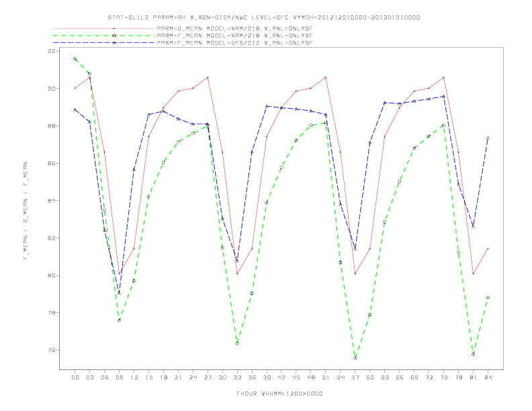This screenshot has height=411, width=532.
Task: Click the blue triangle data point at hour 09
Action: point(119,293)
